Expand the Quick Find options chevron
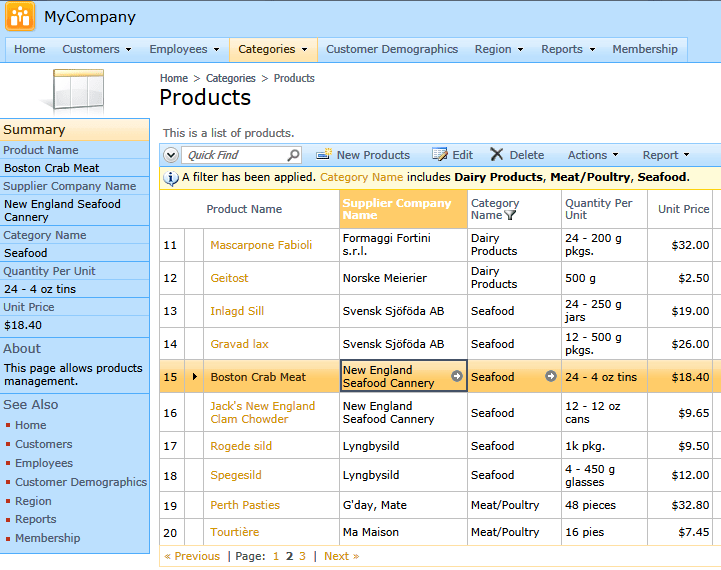This screenshot has height=570, width=721. point(171,155)
